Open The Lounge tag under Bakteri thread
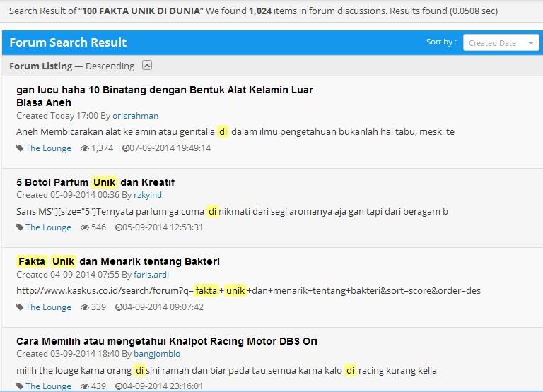543x392 pixels. click(x=49, y=307)
